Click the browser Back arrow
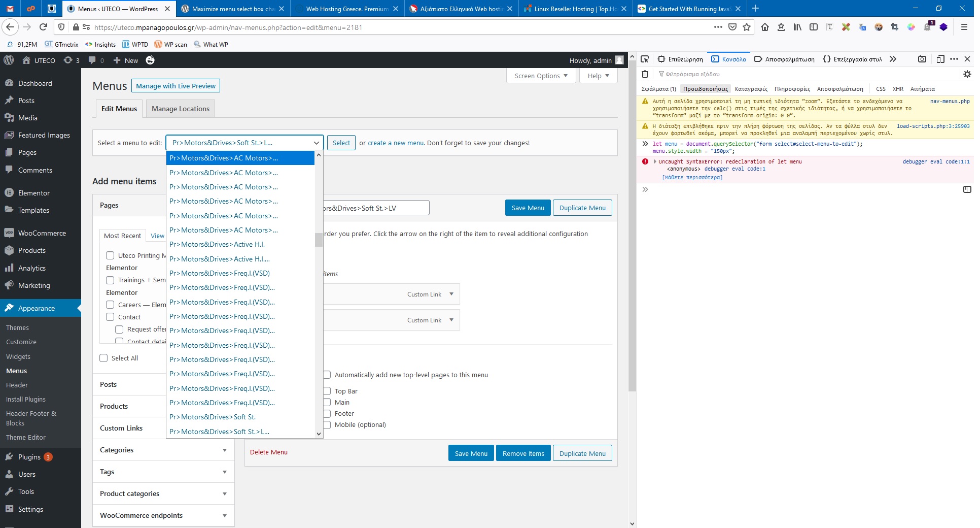Image resolution: width=980 pixels, height=528 pixels. point(11,27)
